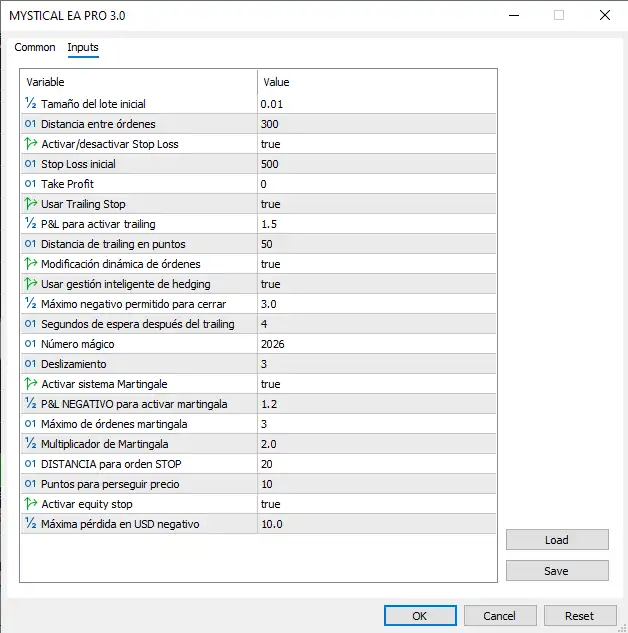Click the Variable column header
The width and height of the screenshot is (628, 633).
(138, 82)
